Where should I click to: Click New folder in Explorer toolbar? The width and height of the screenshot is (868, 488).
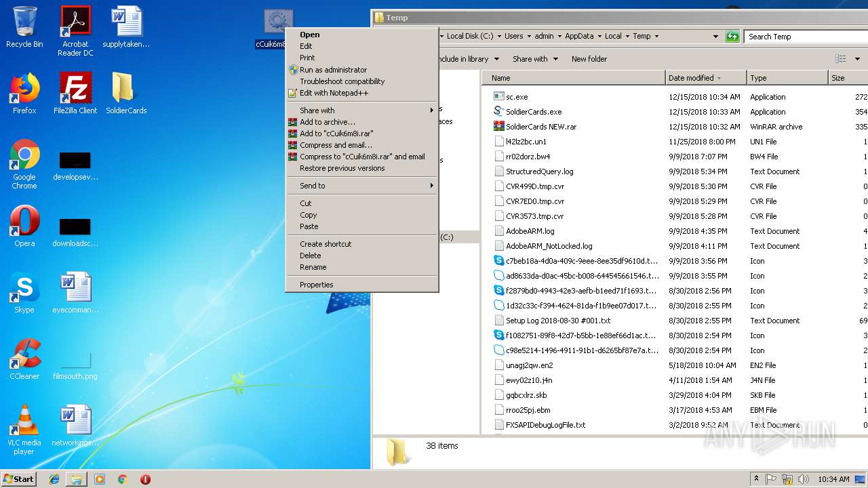tap(589, 59)
